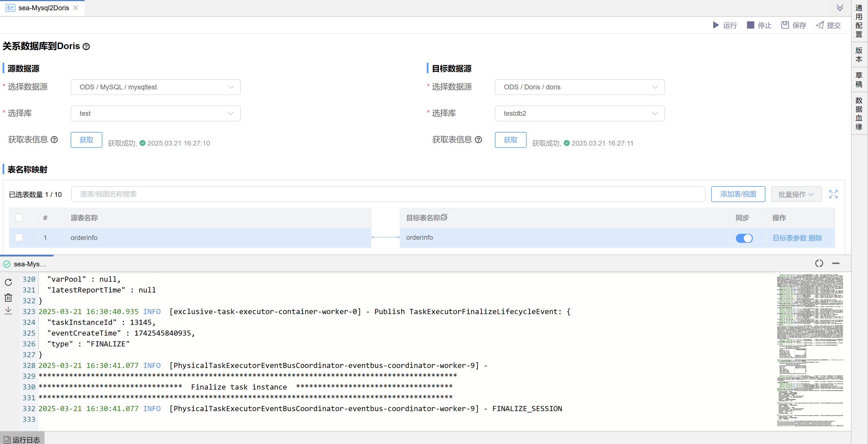Expand table mapping to fullscreen
Viewport: 868px width, 444px height.
[833, 194]
